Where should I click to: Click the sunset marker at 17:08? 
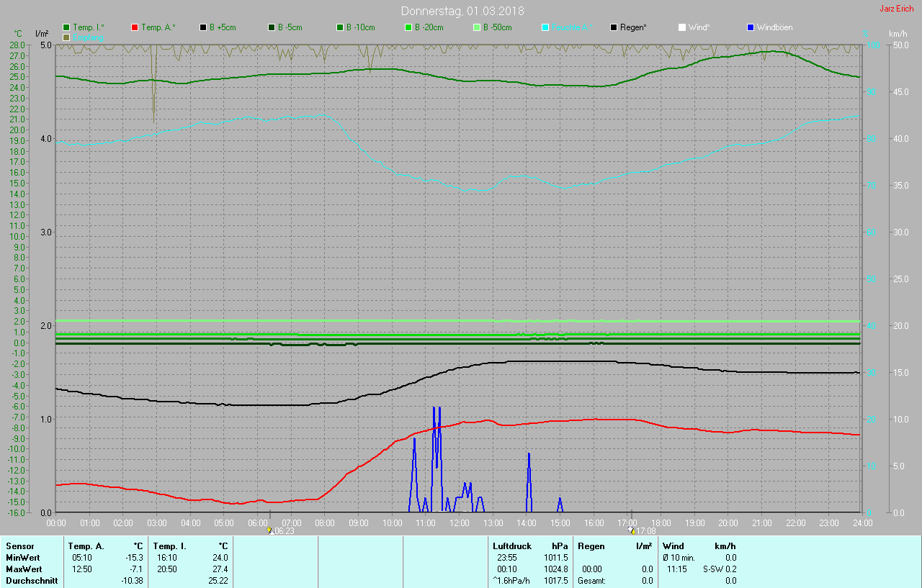tap(632, 530)
